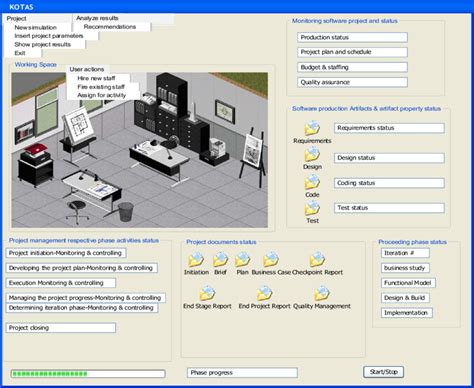474x388 pixels.
Task: Click the Working Space label
Action: pos(36,65)
